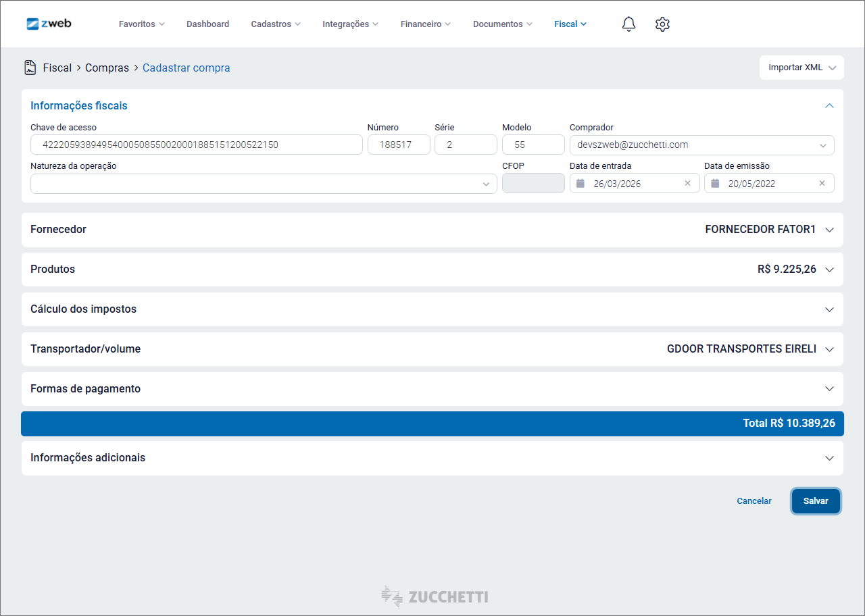Expand the Produtos section
The width and height of the screenshot is (865, 616).
coord(829,269)
